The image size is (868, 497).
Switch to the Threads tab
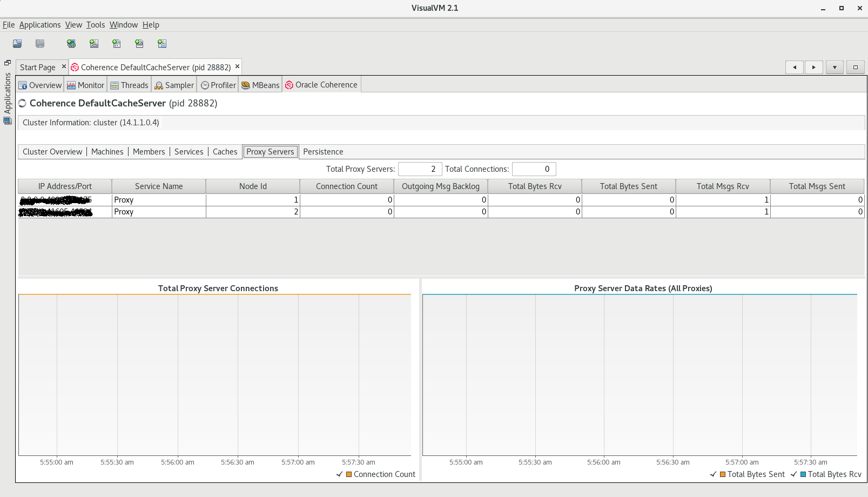tap(130, 85)
